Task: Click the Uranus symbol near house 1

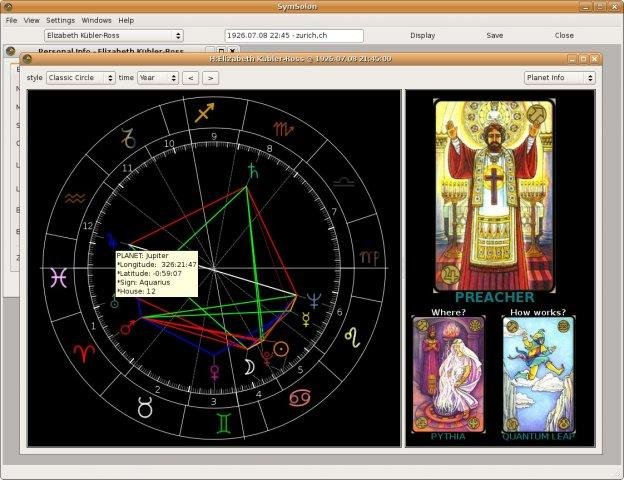Action: pos(114,304)
